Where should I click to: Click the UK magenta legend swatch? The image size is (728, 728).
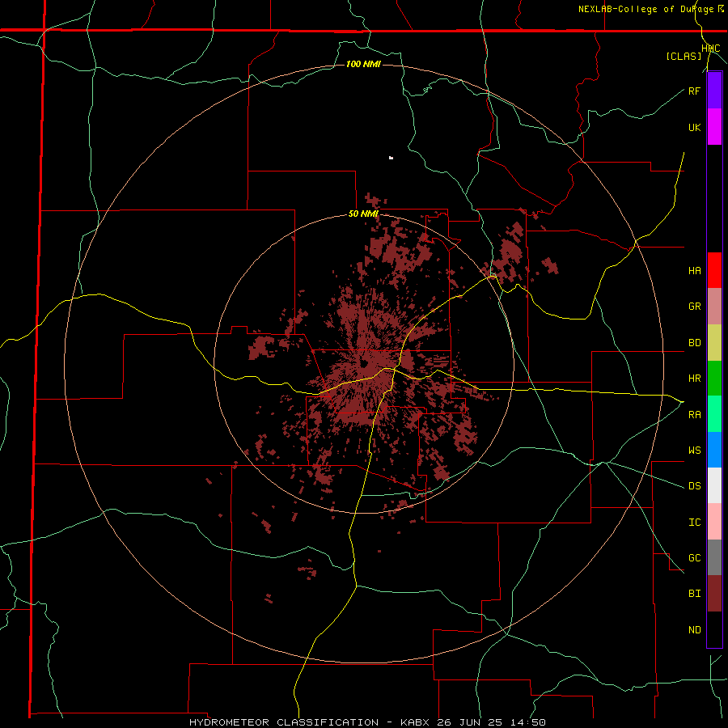714,127
